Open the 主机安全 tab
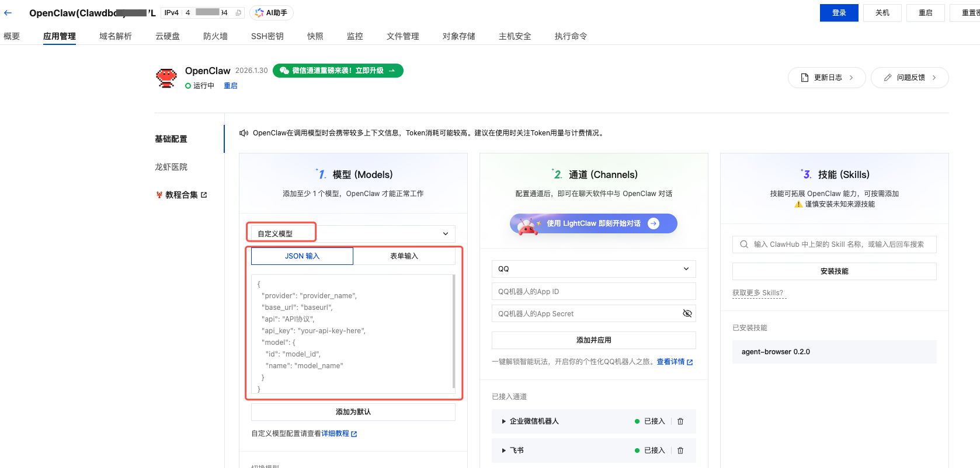 click(515, 36)
